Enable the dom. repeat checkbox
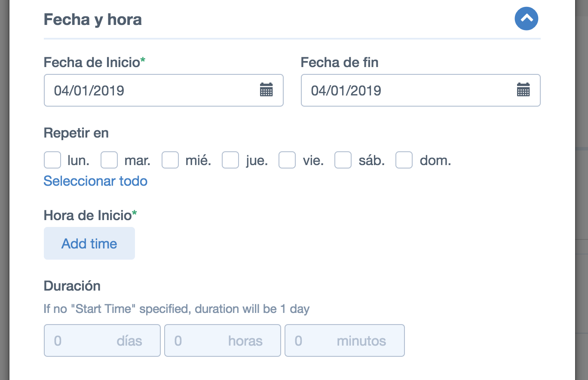 404,160
